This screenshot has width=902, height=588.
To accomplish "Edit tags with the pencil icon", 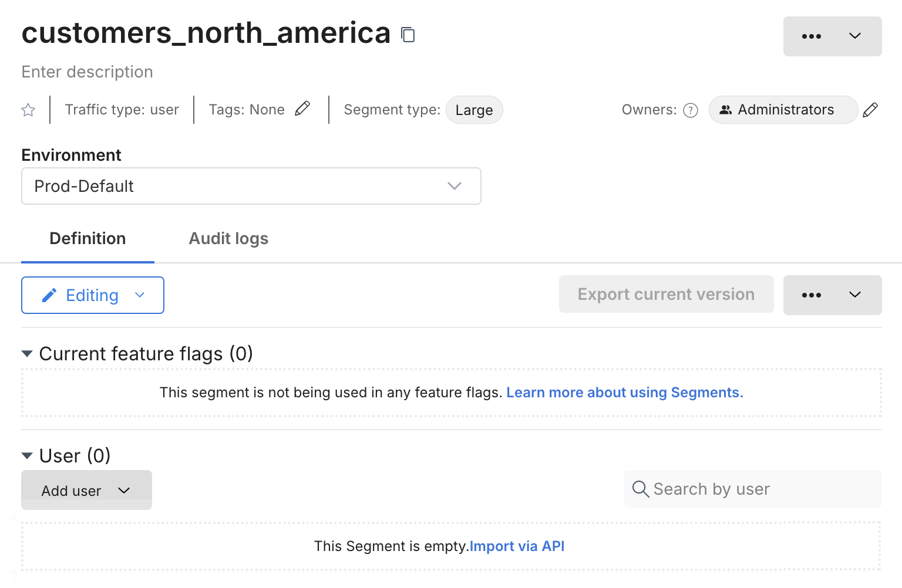I will (x=302, y=109).
